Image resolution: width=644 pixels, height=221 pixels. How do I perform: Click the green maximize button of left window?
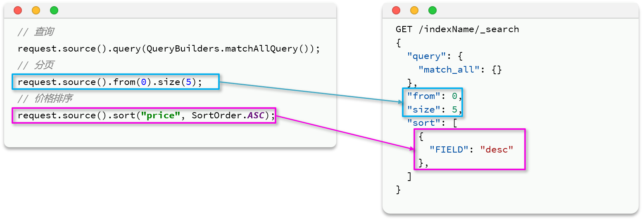click(54, 10)
